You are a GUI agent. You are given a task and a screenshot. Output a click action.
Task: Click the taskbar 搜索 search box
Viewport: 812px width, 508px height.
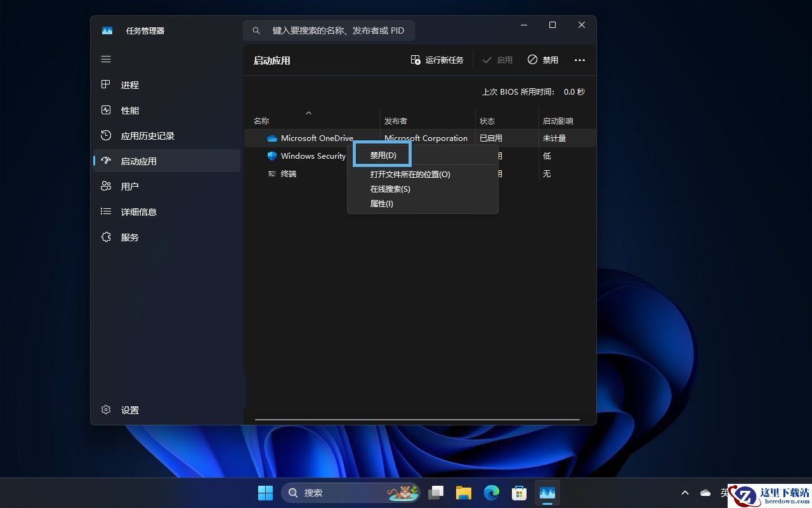pos(351,493)
